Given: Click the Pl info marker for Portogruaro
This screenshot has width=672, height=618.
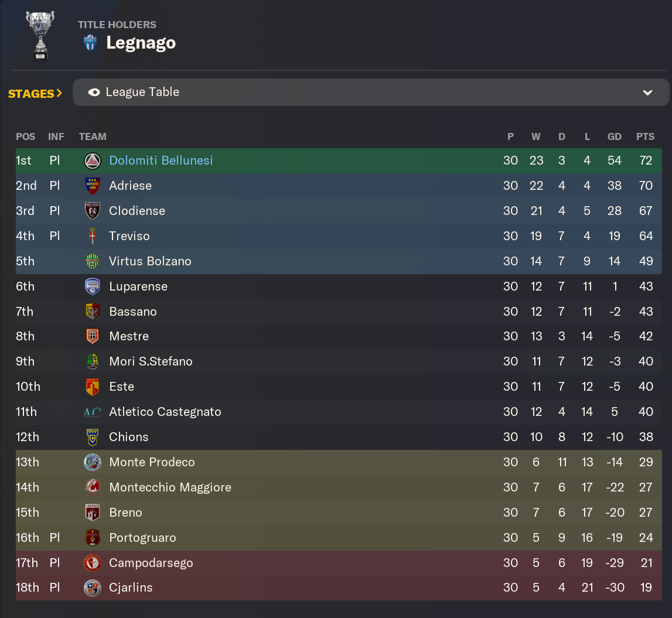Looking at the screenshot, I should click(55, 538).
